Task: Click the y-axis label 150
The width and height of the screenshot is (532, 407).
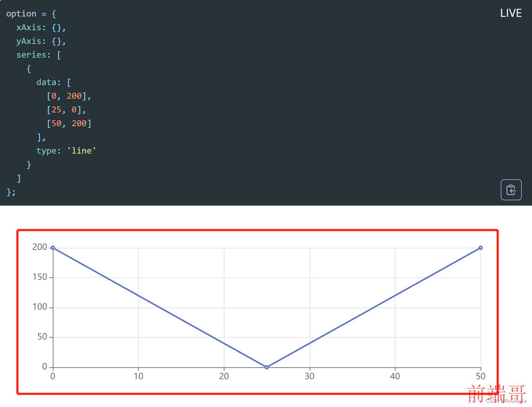Action: pos(40,277)
